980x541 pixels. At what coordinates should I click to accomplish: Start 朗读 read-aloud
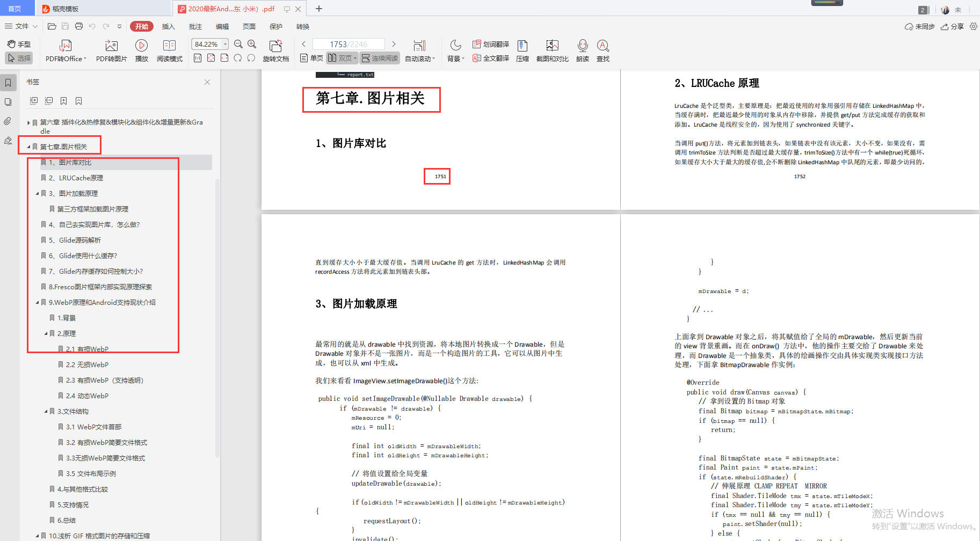point(583,51)
